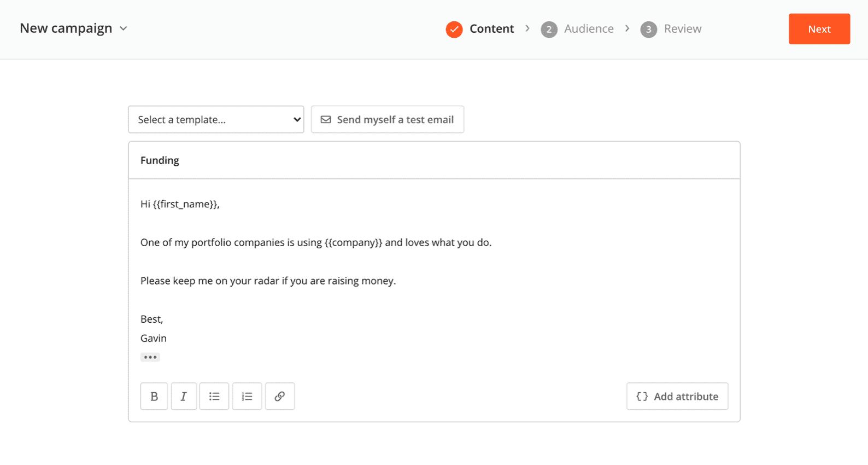868x465 pixels.
Task: Insert a hyperlink with the link icon
Action: [280, 396]
